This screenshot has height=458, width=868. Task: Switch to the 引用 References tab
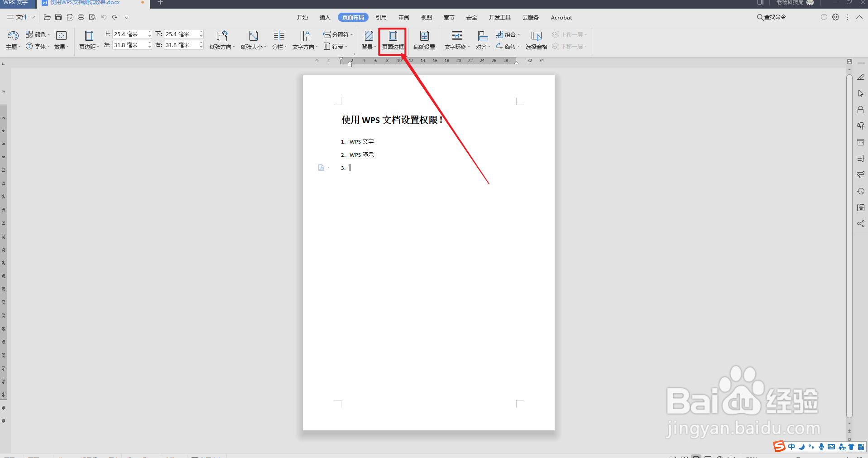381,17
